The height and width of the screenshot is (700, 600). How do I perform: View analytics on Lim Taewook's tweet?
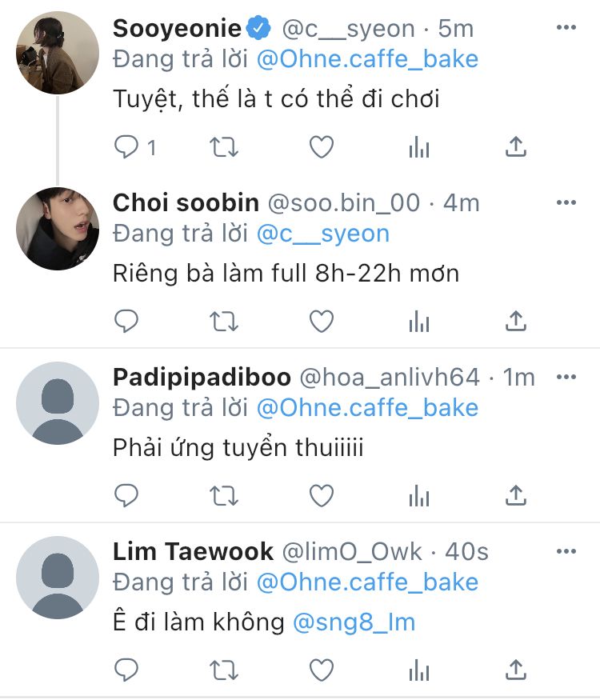[x=419, y=670]
